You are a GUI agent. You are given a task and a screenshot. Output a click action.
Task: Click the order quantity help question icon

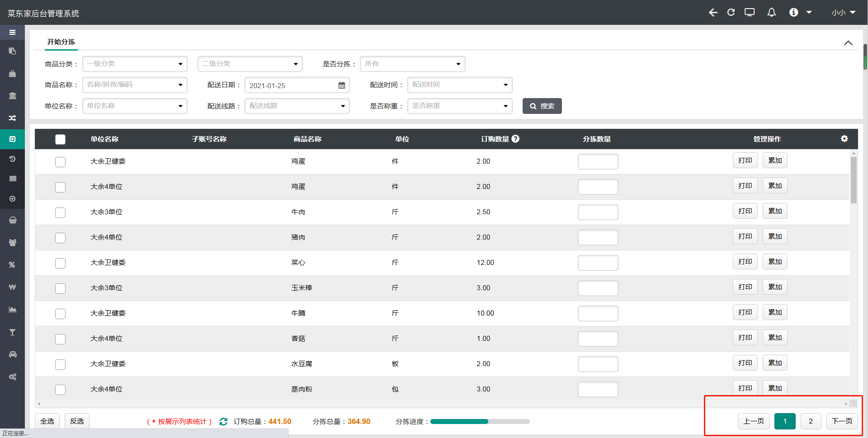click(x=515, y=139)
